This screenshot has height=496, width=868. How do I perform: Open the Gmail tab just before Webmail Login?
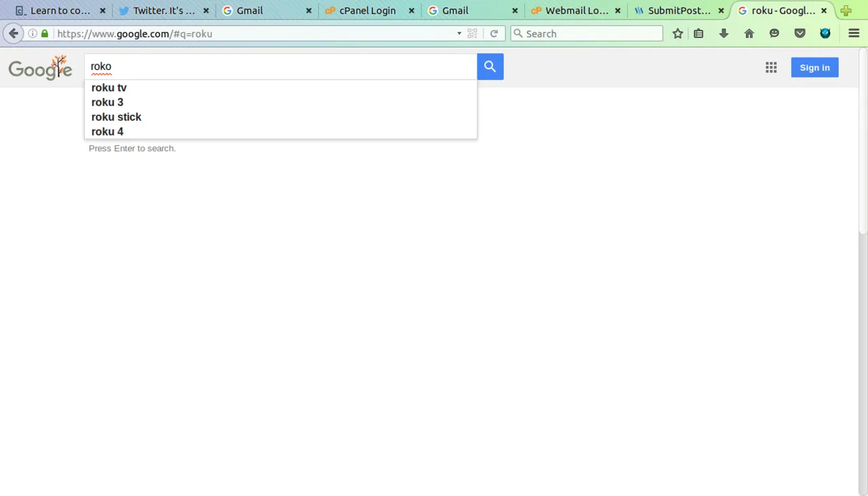(x=472, y=11)
